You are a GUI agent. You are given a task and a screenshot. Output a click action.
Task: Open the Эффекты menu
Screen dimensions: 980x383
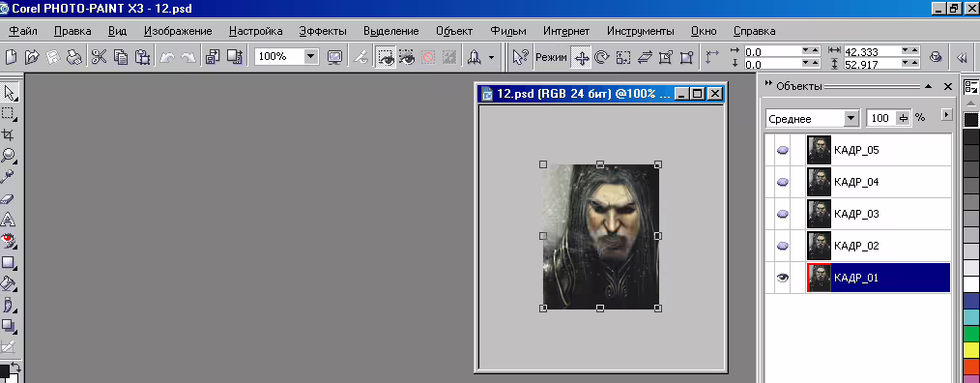pyautogui.click(x=323, y=31)
